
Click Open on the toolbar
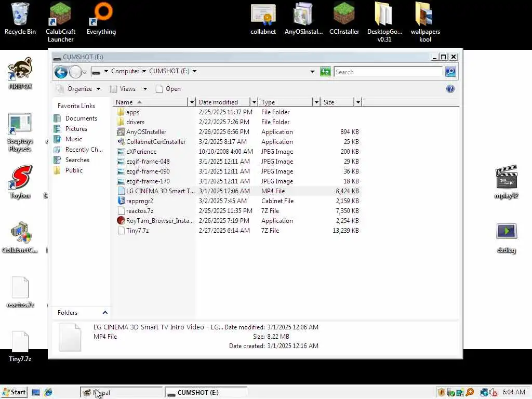coord(168,89)
